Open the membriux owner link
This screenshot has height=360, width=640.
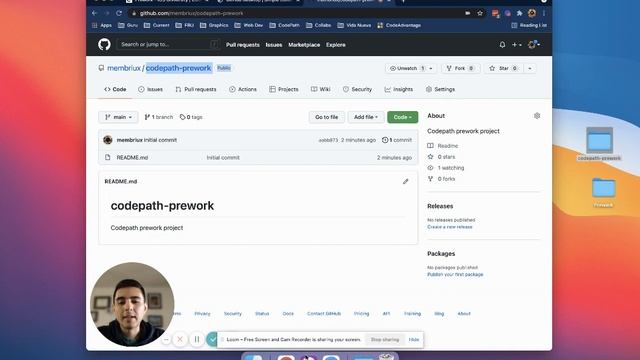point(124,68)
